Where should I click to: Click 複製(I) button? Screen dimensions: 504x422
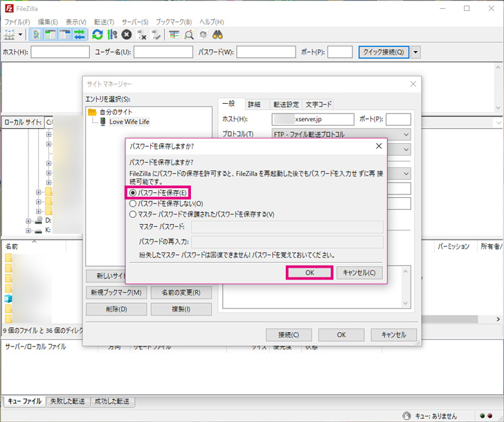[x=181, y=309]
